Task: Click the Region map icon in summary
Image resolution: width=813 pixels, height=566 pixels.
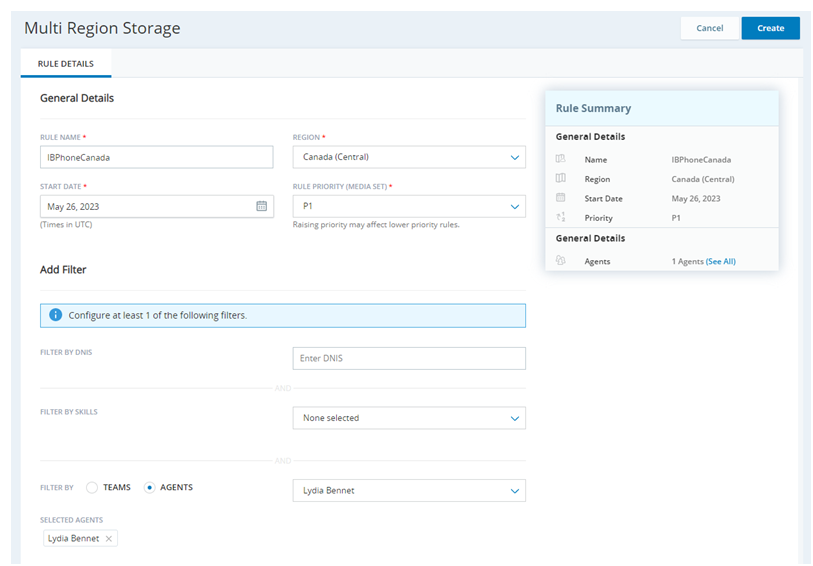Action: point(560,178)
